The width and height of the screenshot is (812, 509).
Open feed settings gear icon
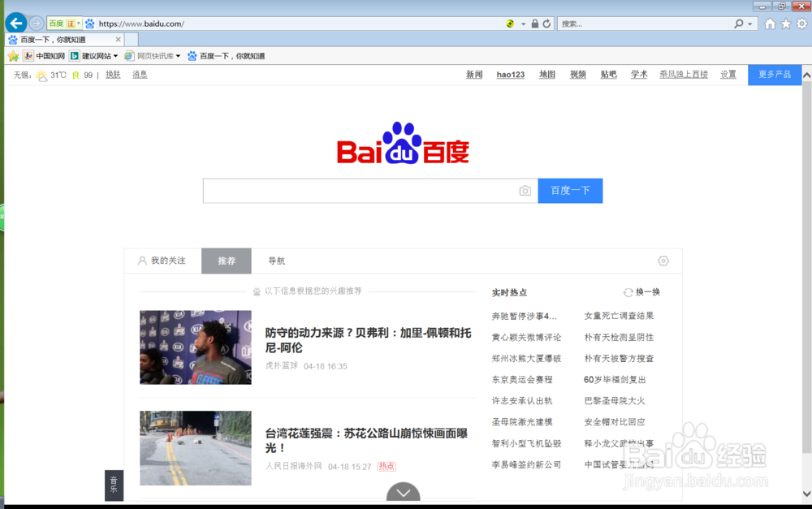coord(663,261)
